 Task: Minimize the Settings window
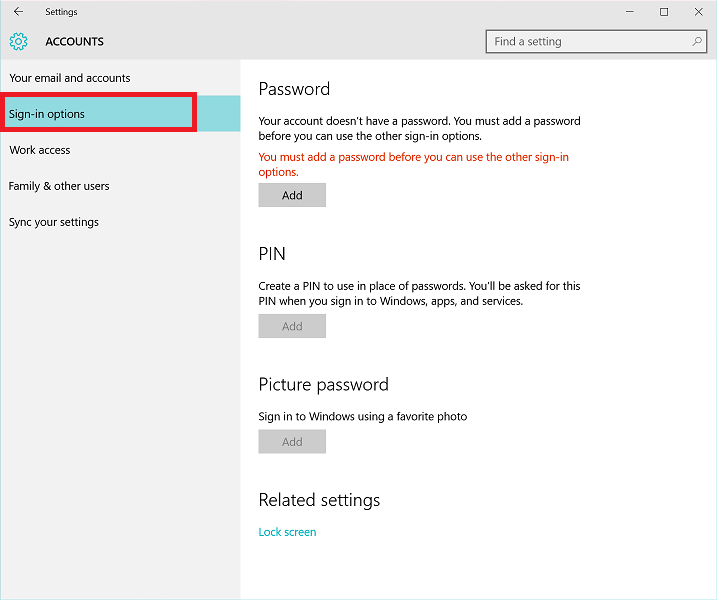[630, 12]
